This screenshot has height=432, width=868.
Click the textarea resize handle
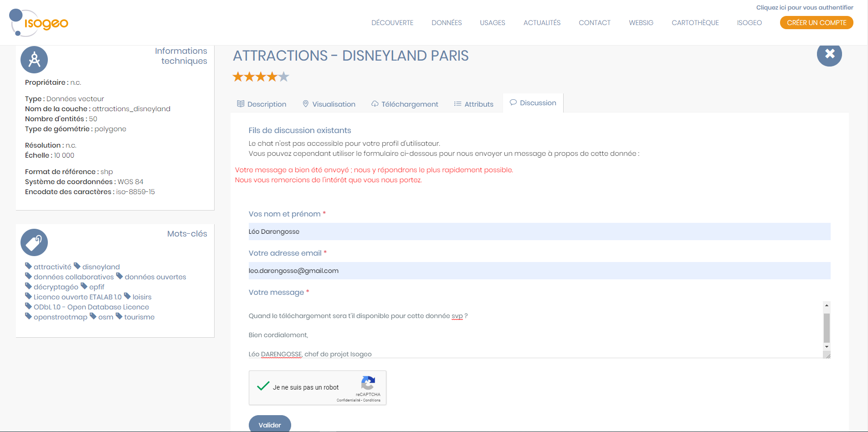[x=827, y=355]
